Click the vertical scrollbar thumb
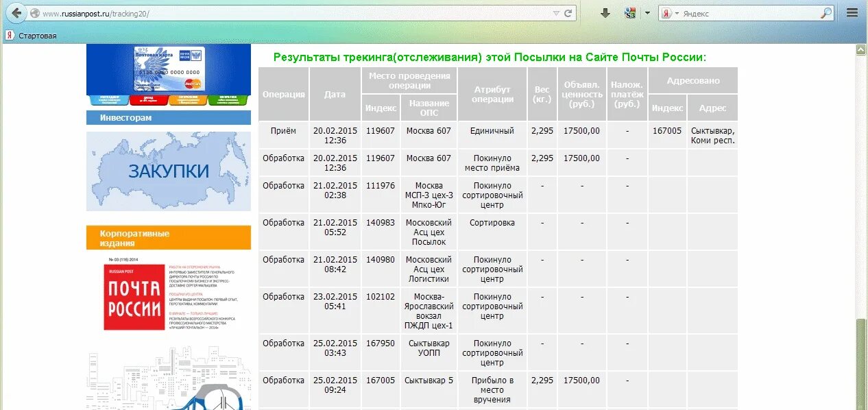The height and width of the screenshot is (410, 868). click(862, 364)
